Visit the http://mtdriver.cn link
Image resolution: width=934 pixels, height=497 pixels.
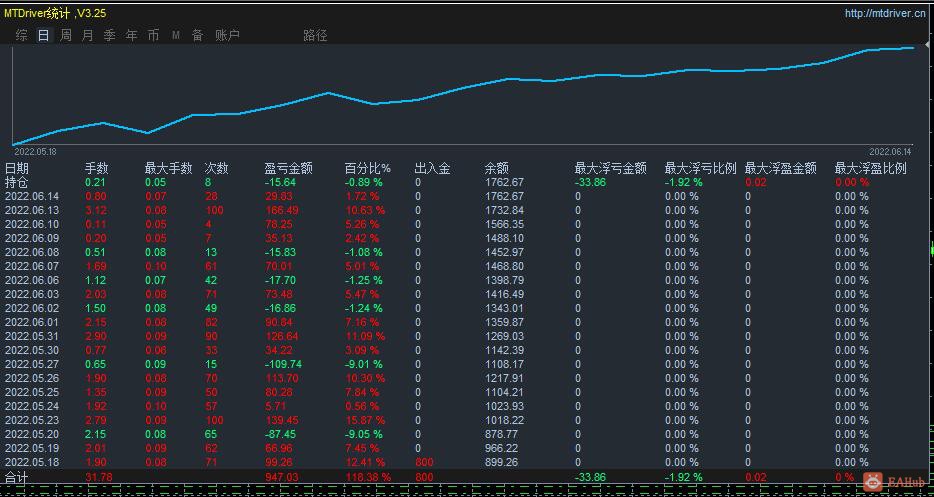click(x=886, y=14)
